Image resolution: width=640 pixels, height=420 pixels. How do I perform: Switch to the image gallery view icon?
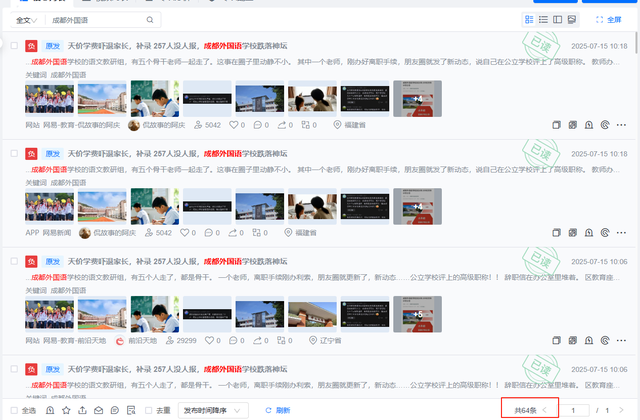pos(572,20)
